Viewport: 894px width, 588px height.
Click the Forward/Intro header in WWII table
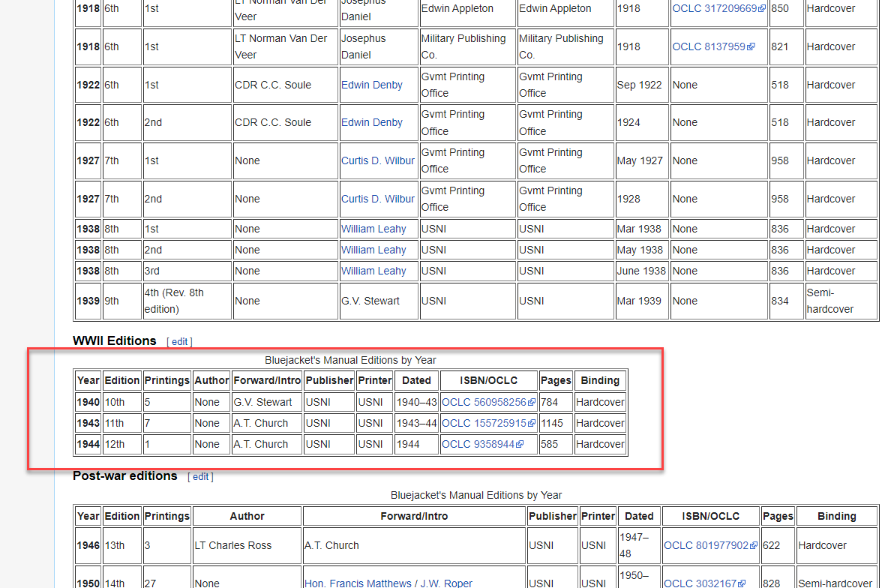267,380
